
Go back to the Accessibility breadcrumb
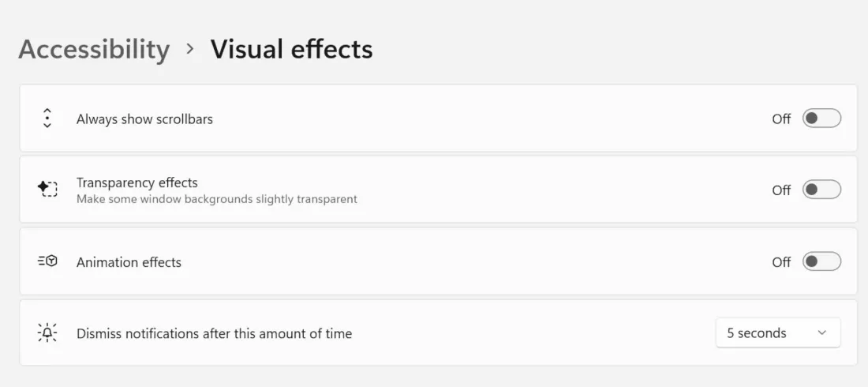click(x=94, y=49)
